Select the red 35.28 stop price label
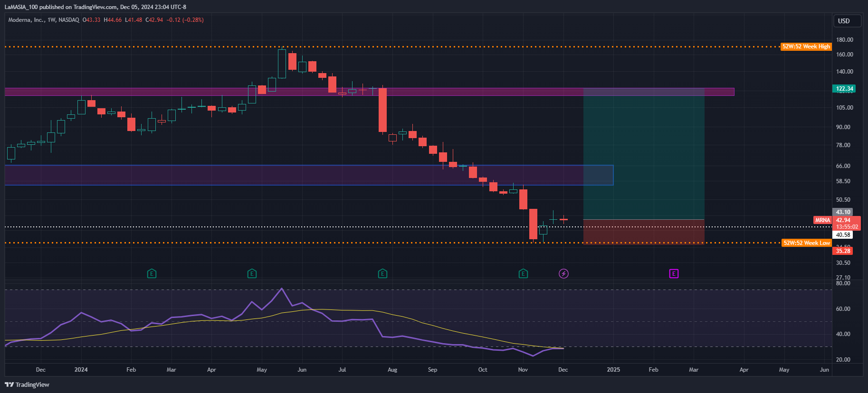The width and height of the screenshot is (868, 393). point(843,251)
